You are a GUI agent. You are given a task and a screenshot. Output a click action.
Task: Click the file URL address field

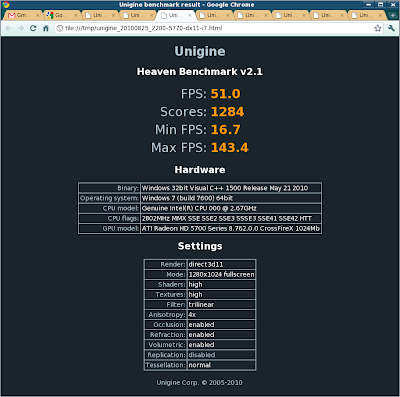click(218, 28)
